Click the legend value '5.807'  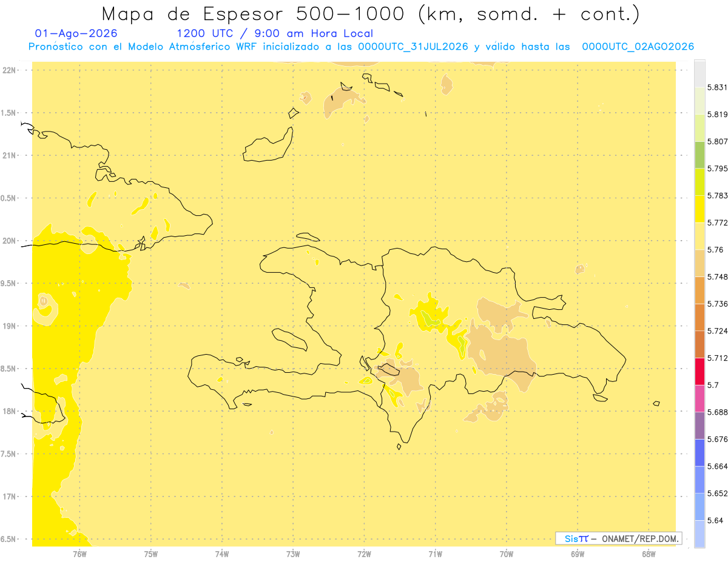pyautogui.click(x=717, y=141)
